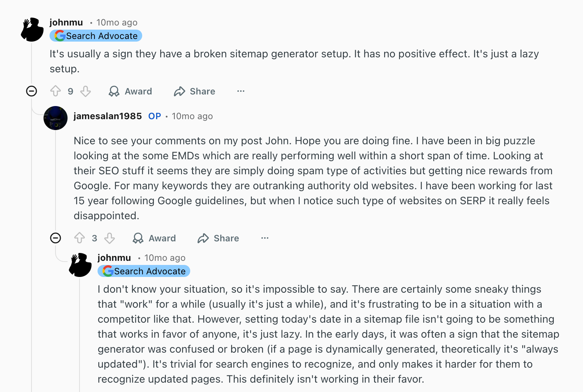Share johnmu's top comment about sitemap generators

[x=194, y=91]
